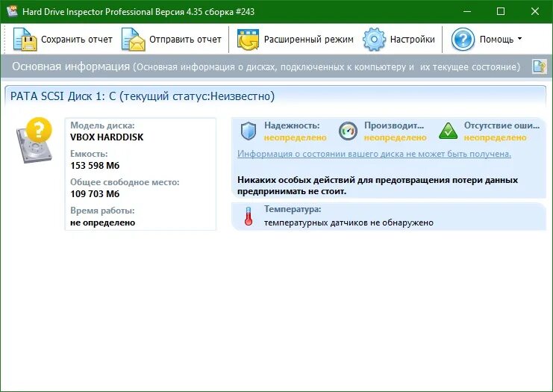Open Settings via the gear icon

click(x=374, y=39)
